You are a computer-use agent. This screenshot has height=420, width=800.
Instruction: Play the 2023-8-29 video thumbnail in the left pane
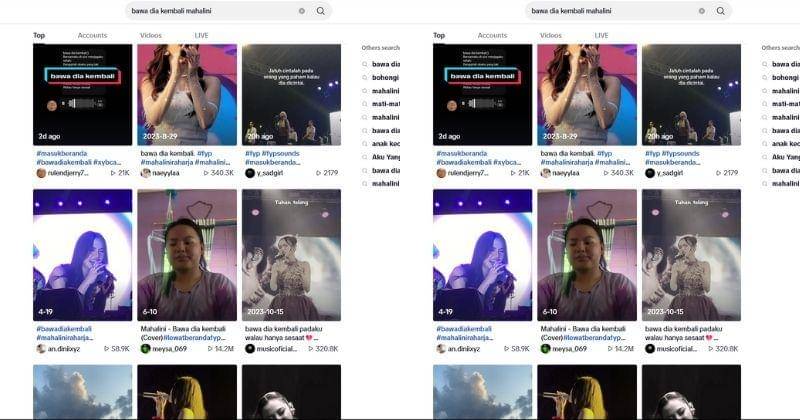point(187,95)
